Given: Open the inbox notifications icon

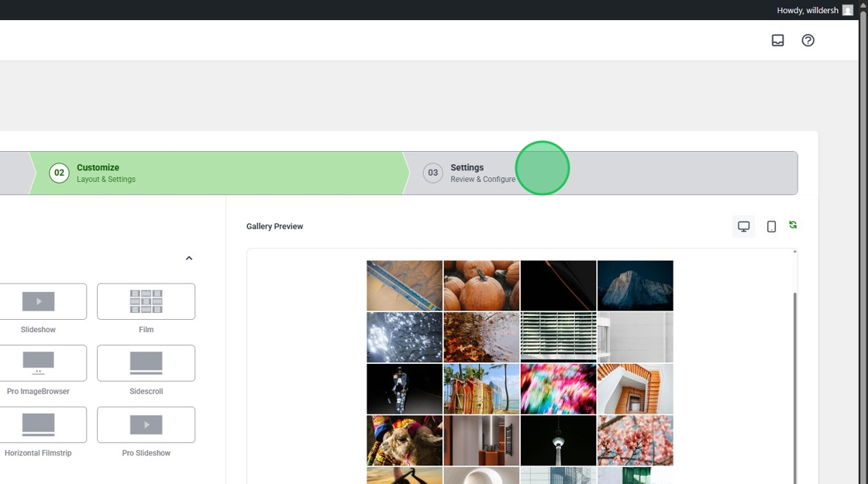Looking at the screenshot, I should 778,40.
